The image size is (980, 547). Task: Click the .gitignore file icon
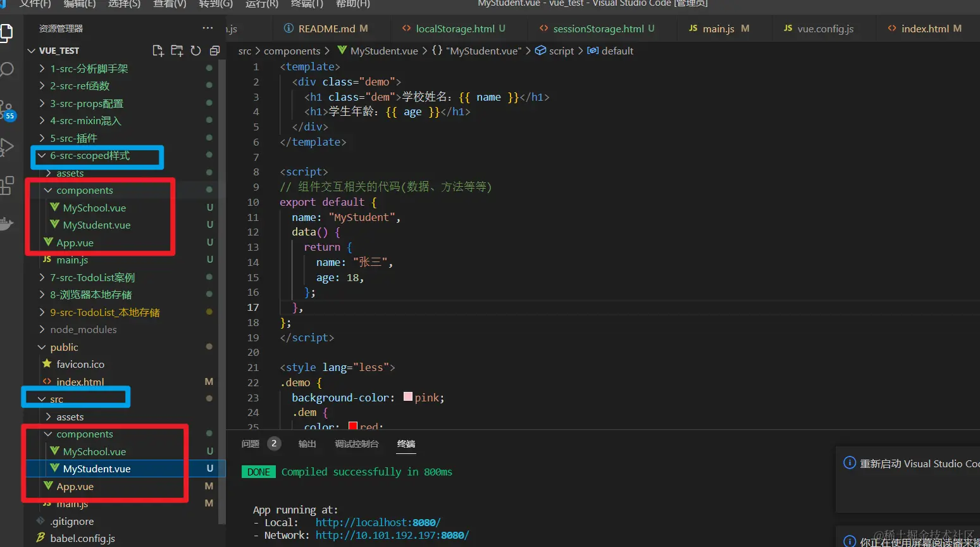click(41, 521)
